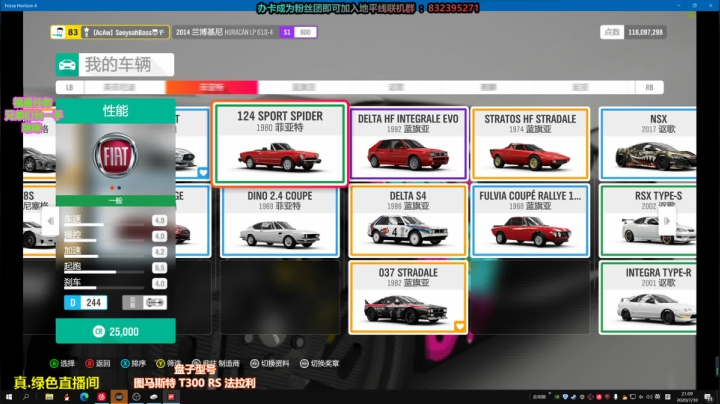Click the left page arrow of car grid
The width and height of the screenshot is (720, 404).
click(50, 221)
